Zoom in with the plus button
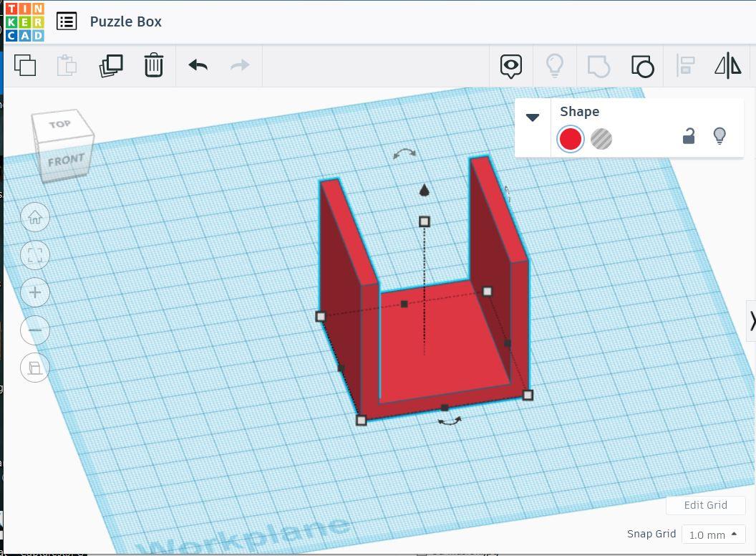The width and height of the screenshot is (756, 556). pos(35,292)
